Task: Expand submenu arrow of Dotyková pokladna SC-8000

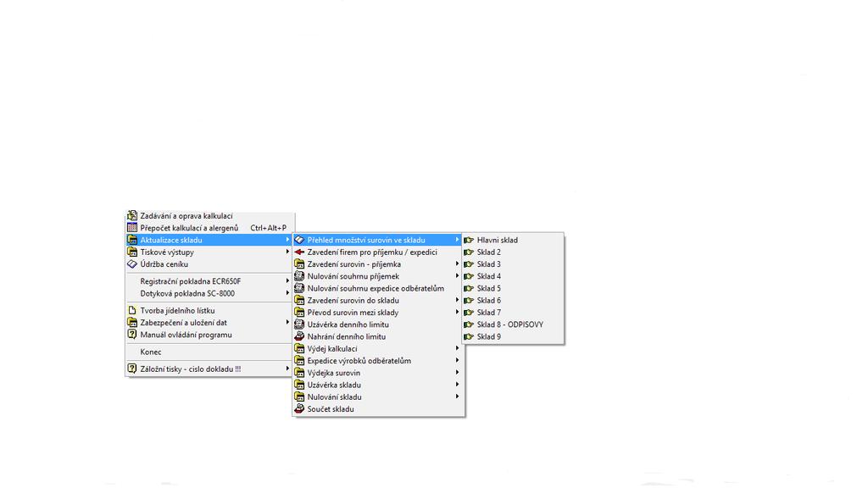Action: pos(287,293)
